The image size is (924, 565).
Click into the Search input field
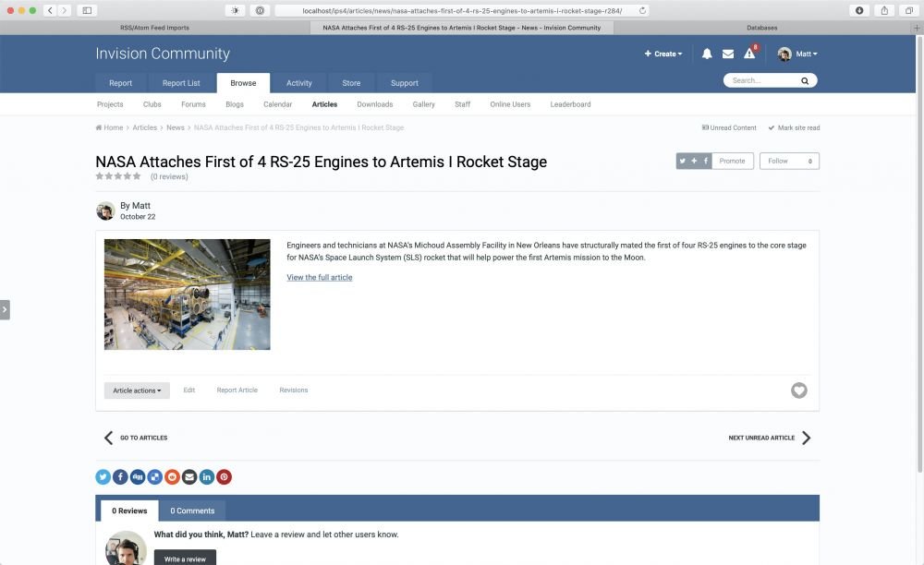tap(762, 80)
